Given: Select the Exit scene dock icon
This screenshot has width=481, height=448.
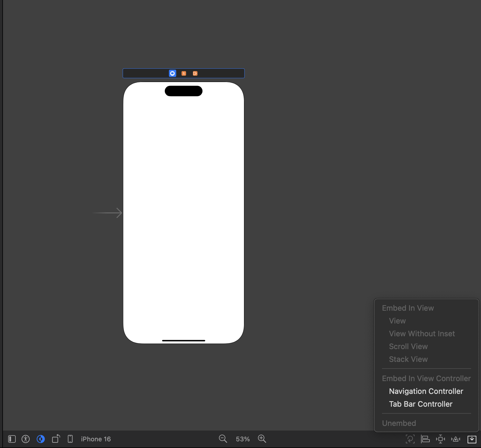Looking at the screenshot, I should pos(195,73).
